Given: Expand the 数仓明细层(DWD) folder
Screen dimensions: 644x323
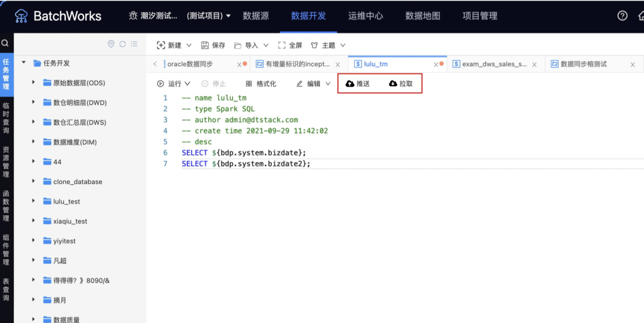Looking at the screenshot, I should (34, 103).
